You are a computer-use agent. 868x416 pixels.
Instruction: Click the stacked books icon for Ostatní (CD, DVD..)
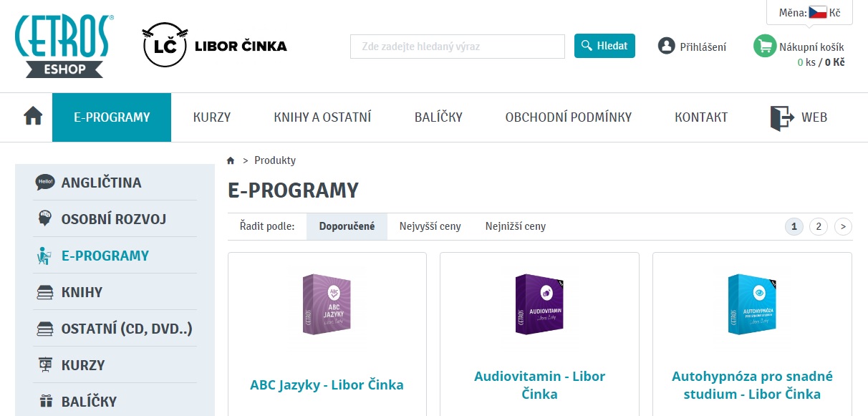pos(44,329)
